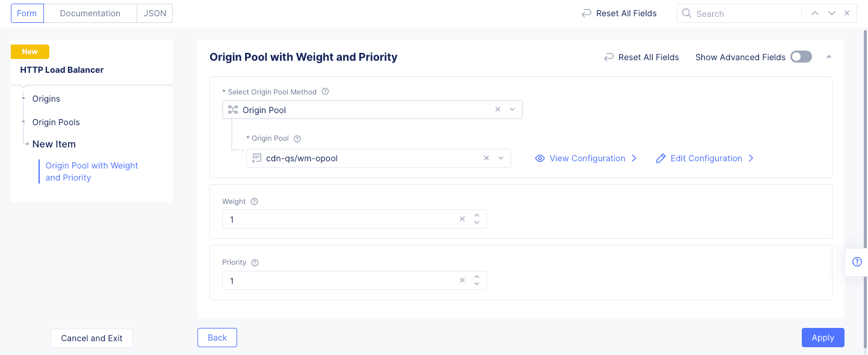Collapse the Origin Pool with Weight section
This screenshot has width=868, height=355.
pos(829,57)
